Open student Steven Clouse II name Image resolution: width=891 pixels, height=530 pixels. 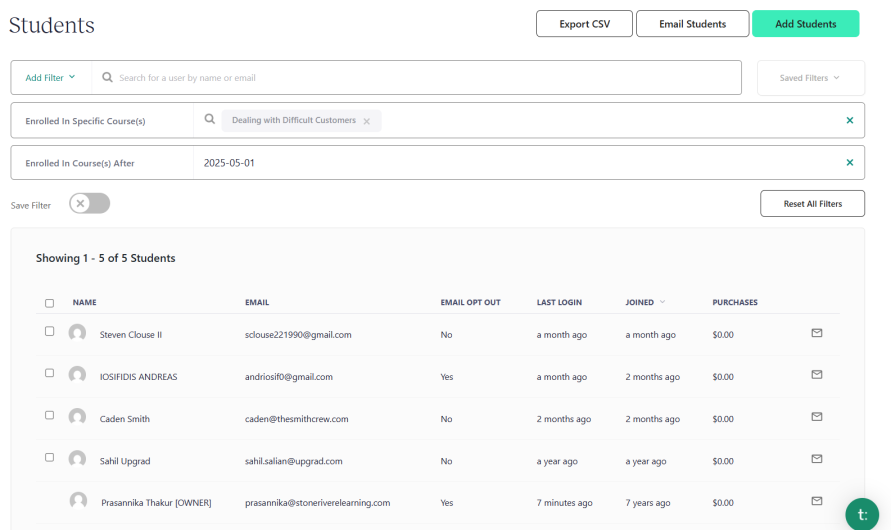[x=131, y=335]
